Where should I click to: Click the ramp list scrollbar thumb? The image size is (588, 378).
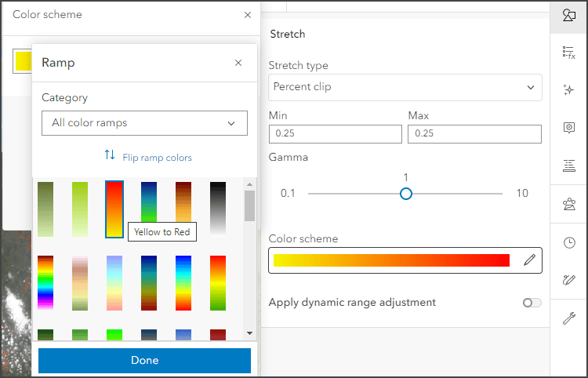pos(249,205)
